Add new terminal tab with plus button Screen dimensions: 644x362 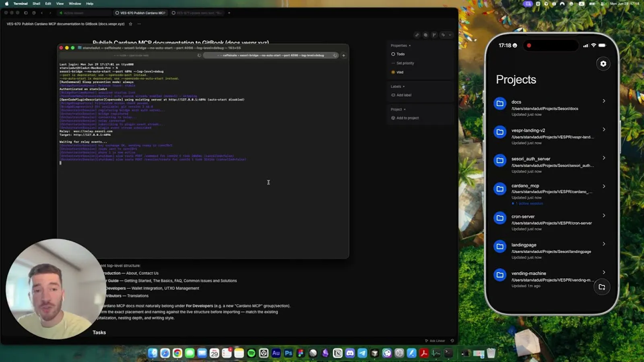point(344,56)
